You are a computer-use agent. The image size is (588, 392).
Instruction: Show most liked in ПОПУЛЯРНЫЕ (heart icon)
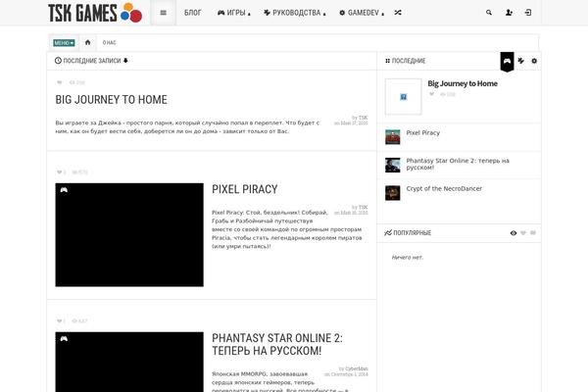coord(523,233)
